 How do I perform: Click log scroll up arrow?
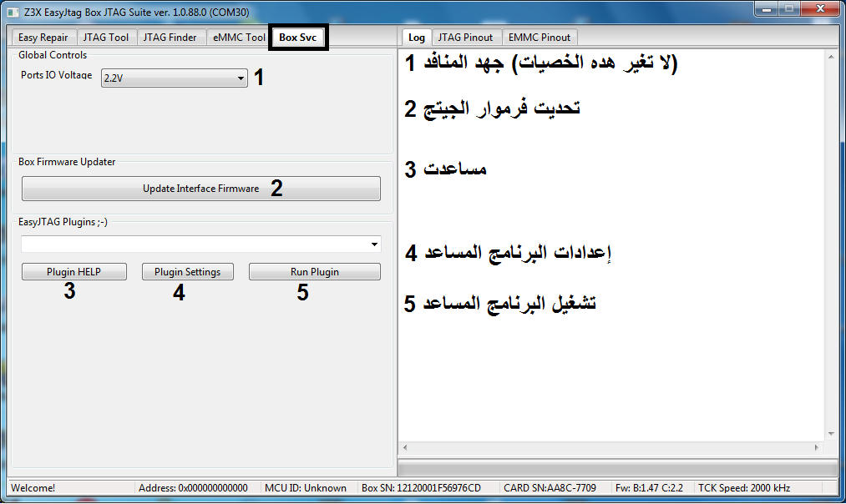pyautogui.click(x=831, y=57)
